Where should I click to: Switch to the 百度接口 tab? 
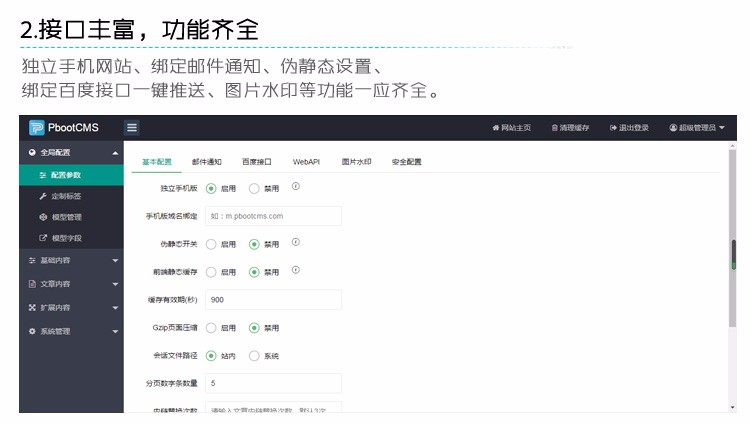256,161
